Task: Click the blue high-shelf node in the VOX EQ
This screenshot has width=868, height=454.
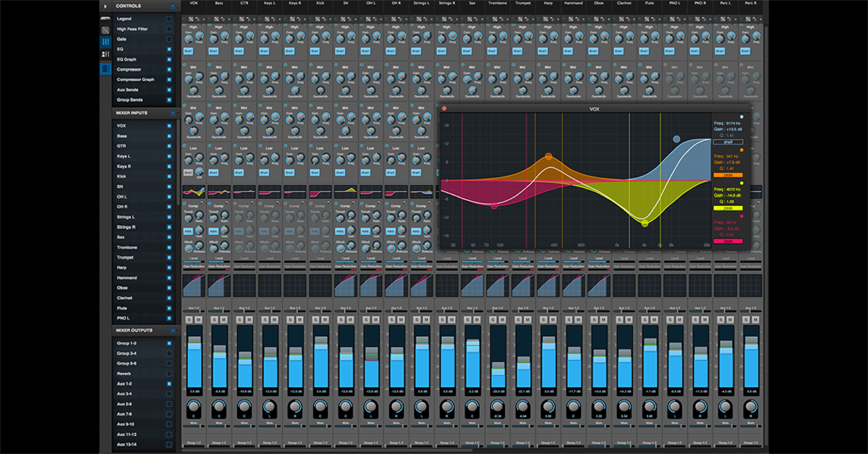Action: (676, 139)
